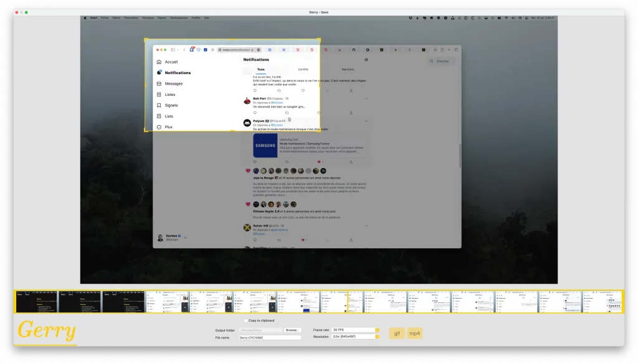Enable the Copy to clipboard checkbox
The width and height of the screenshot is (638, 364).
coord(246,320)
